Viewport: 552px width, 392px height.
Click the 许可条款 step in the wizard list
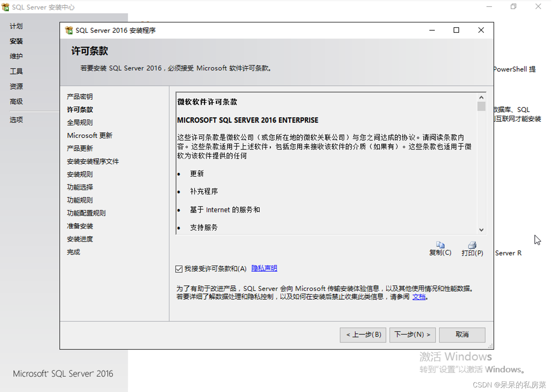tap(80, 109)
